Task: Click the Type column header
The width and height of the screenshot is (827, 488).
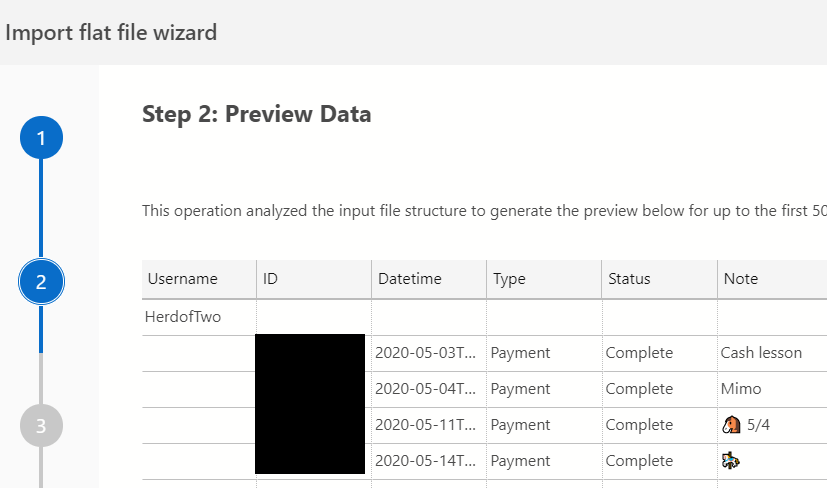Action: (x=509, y=279)
